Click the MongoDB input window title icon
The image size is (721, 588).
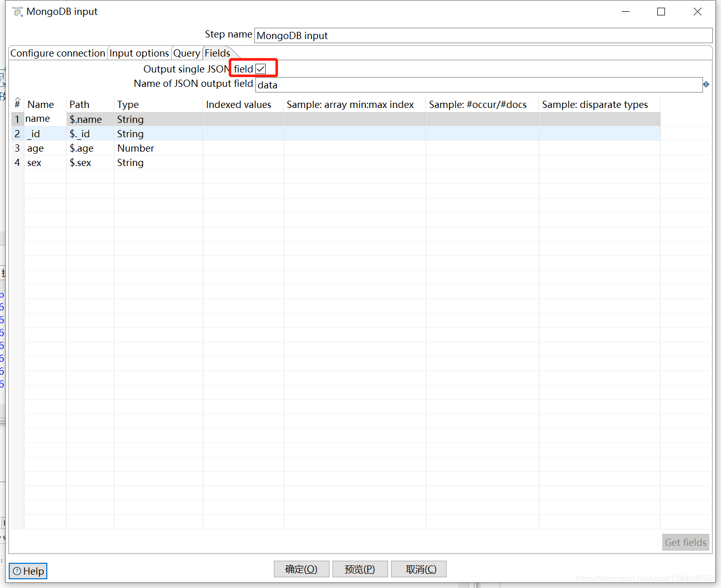17,11
